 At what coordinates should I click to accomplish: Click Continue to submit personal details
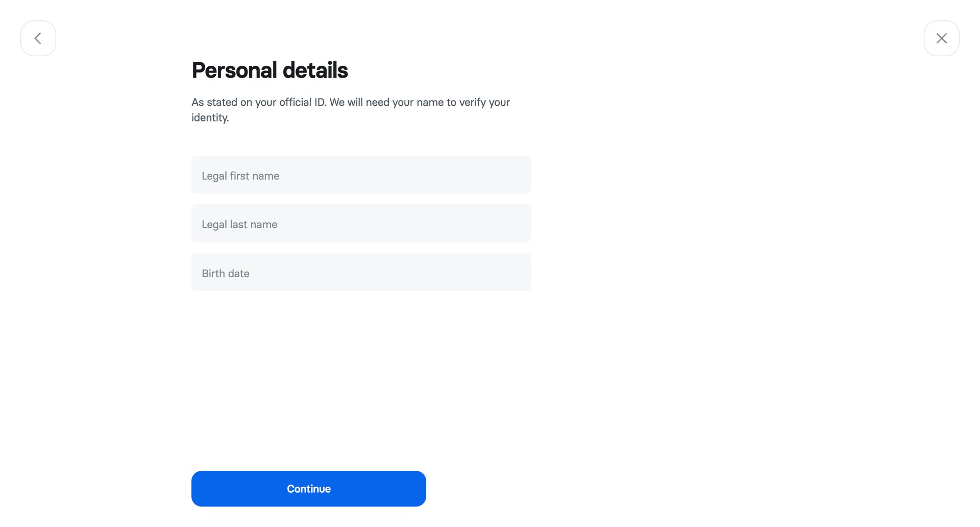coord(308,488)
